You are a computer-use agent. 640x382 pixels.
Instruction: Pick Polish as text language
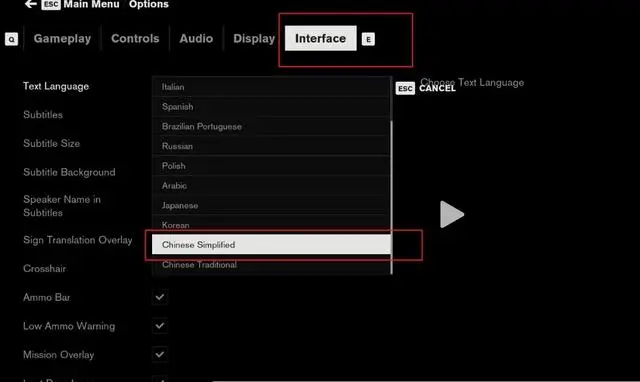click(271, 166)
